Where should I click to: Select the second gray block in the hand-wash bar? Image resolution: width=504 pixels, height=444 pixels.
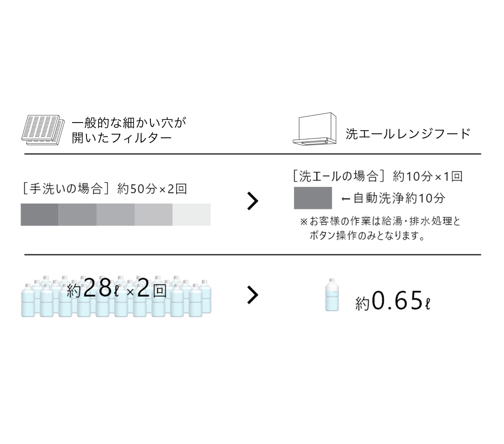(77, 214)
